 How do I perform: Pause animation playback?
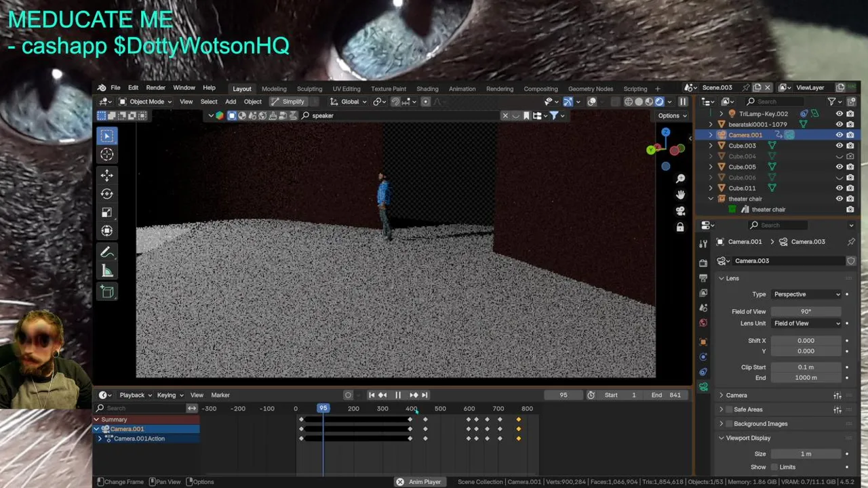(x=398, y=395)
